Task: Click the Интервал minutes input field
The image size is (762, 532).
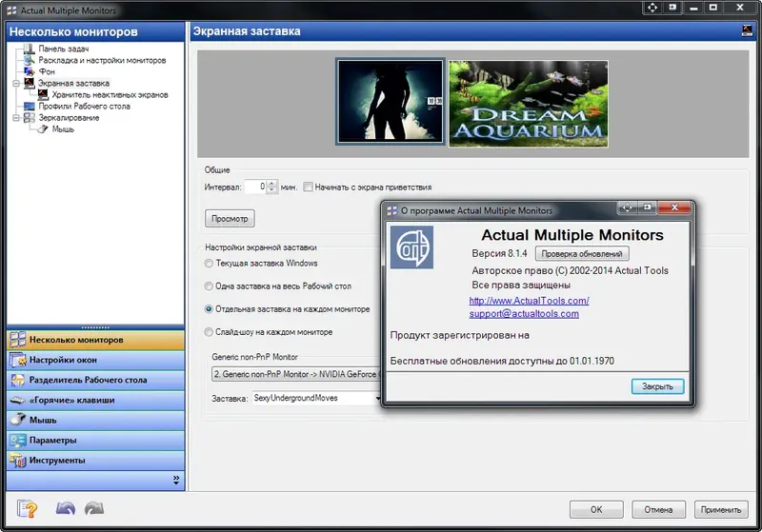Action: click(x=255, y=187)
